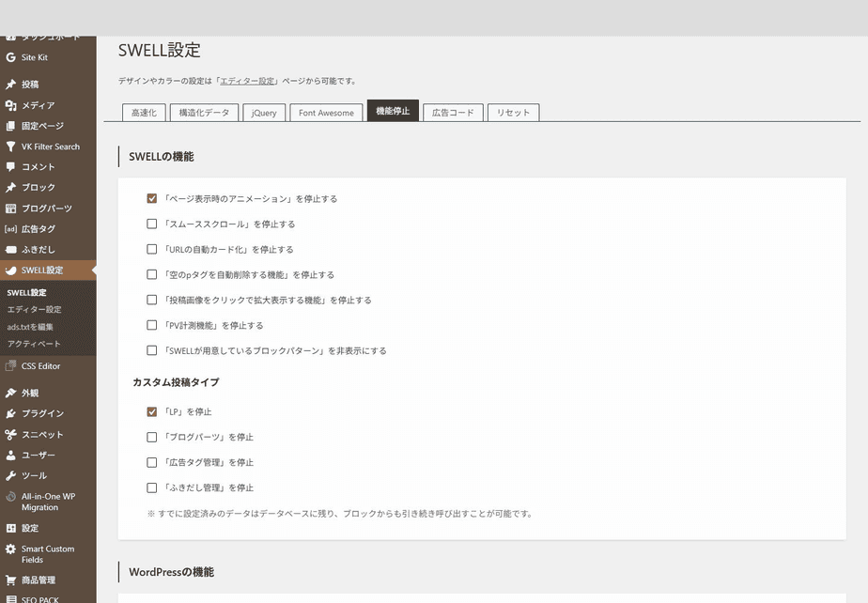
Task: Select the jQuery tab
Action: tap(264, 113)
